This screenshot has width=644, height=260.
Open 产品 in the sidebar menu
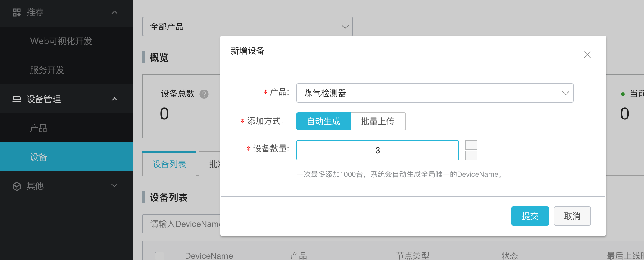click(x=39, y=128)
